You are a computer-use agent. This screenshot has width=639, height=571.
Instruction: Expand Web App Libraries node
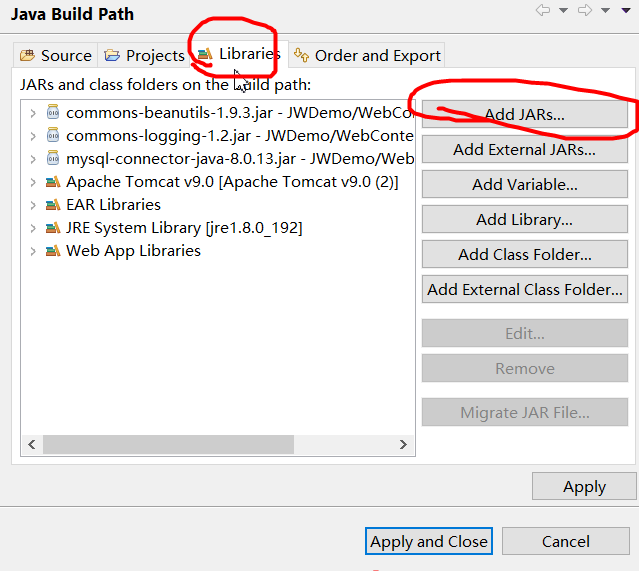point(33,251)
